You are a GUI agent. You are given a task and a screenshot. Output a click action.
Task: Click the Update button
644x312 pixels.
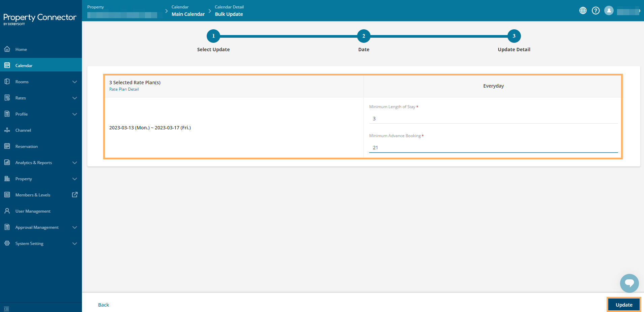click(624, 305)
